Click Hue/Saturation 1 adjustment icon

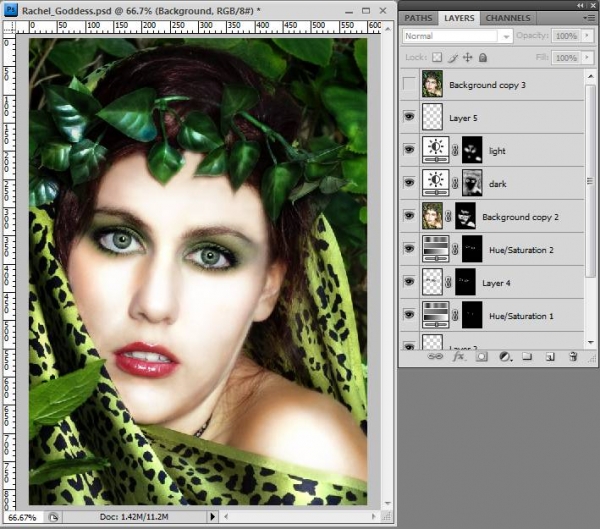(435, 315)
